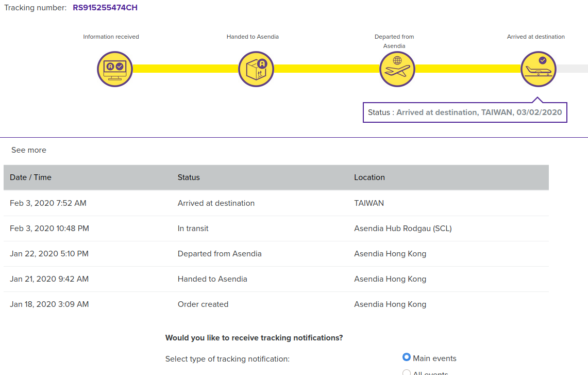The image size is (588, 375).
Task: Click the Location column header
Action: tap(369, 177)
